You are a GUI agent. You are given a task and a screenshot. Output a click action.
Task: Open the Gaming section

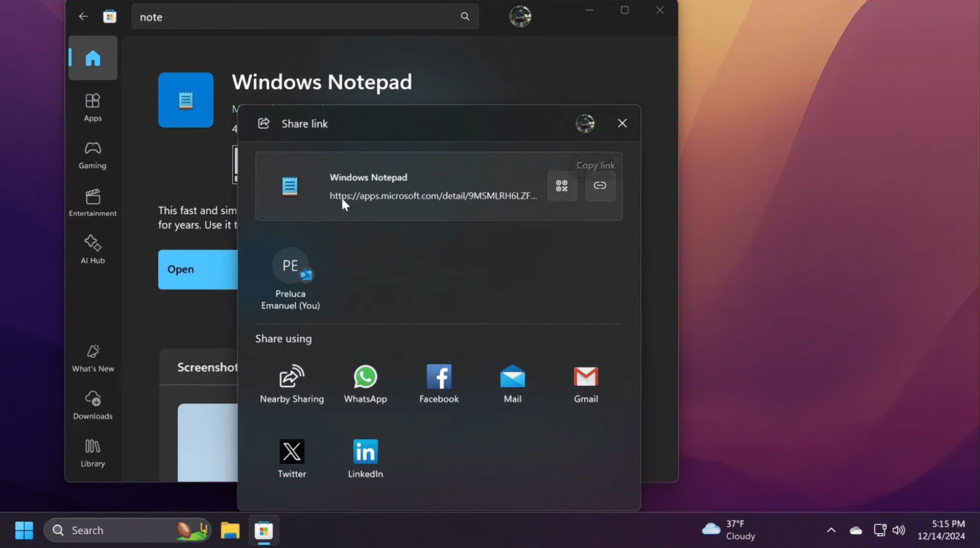(x=92, y=155)
